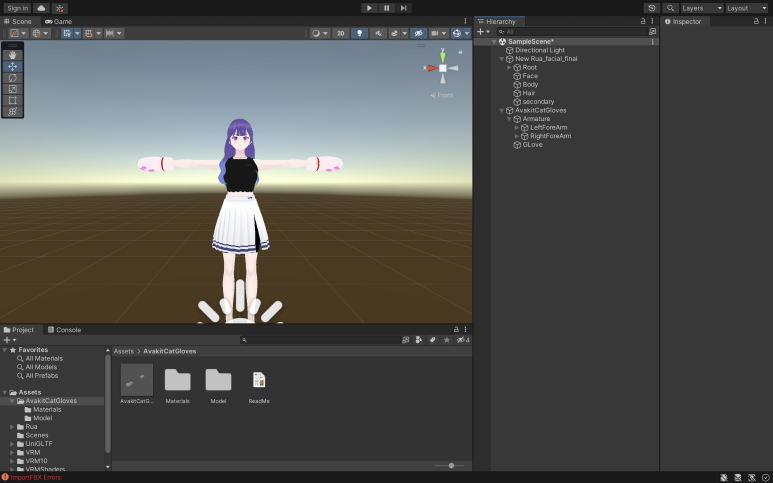
Task: Select the Hand view tool
Action: pos(12,55)
